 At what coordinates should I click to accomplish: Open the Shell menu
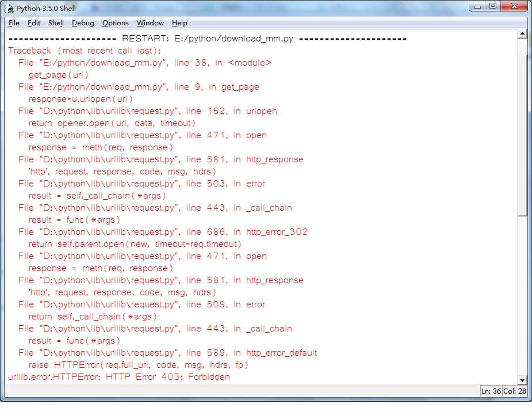[x=56, y=23]
